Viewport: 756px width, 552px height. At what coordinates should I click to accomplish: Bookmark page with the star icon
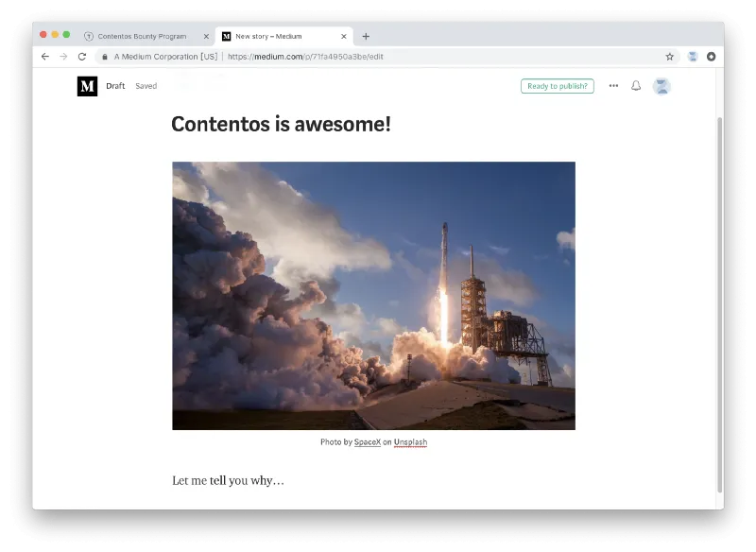tap(669, 57)
